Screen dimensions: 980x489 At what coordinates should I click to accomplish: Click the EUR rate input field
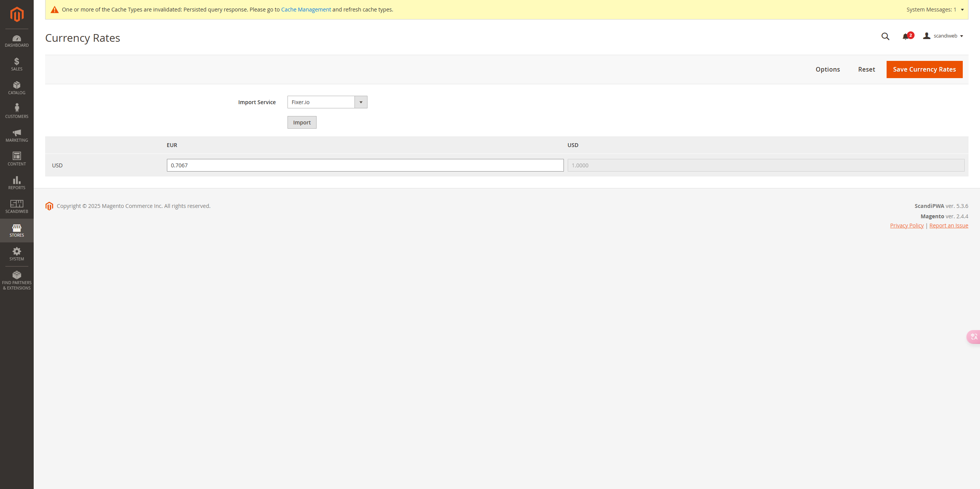(365, 165)
